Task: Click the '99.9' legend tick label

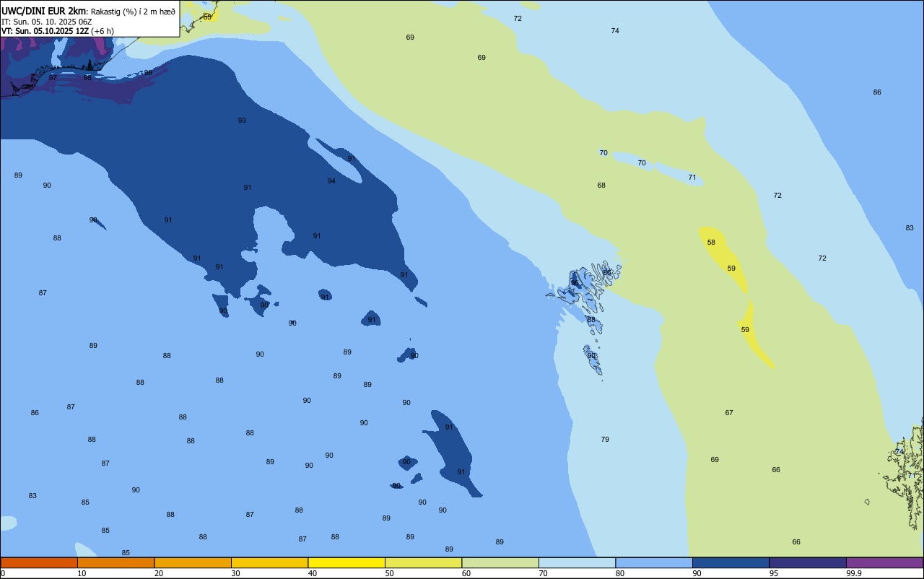Action: click(x=854, y=573)
